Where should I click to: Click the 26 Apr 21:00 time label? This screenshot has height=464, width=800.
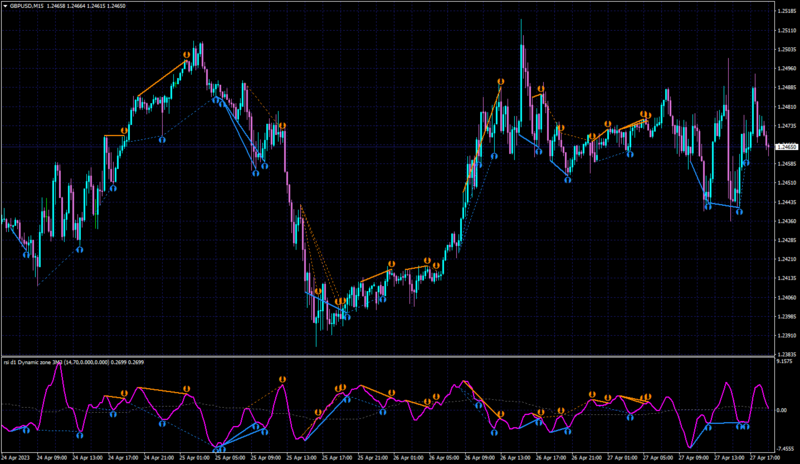click(x=587, y=458)
